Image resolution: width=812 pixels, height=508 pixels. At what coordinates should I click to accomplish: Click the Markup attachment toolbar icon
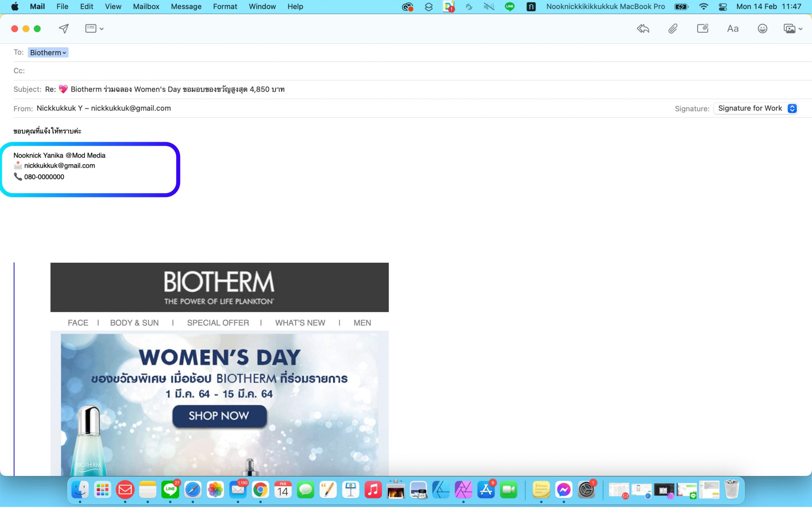coord(702,29)
